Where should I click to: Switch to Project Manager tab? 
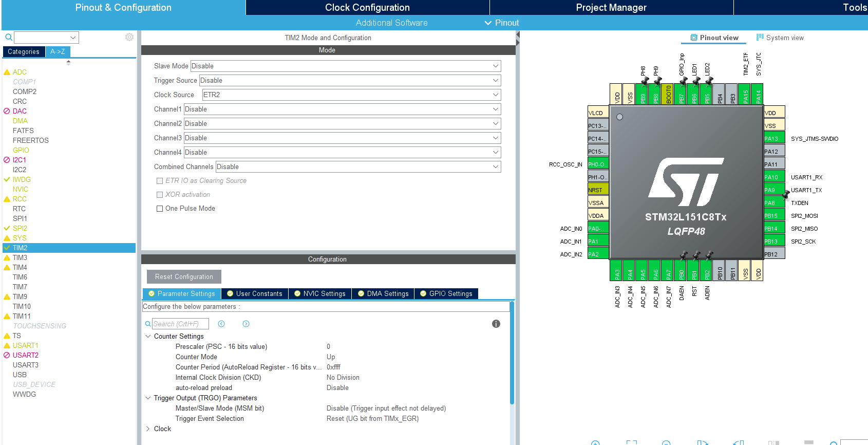pyautogui.click(x=611, y=7)
